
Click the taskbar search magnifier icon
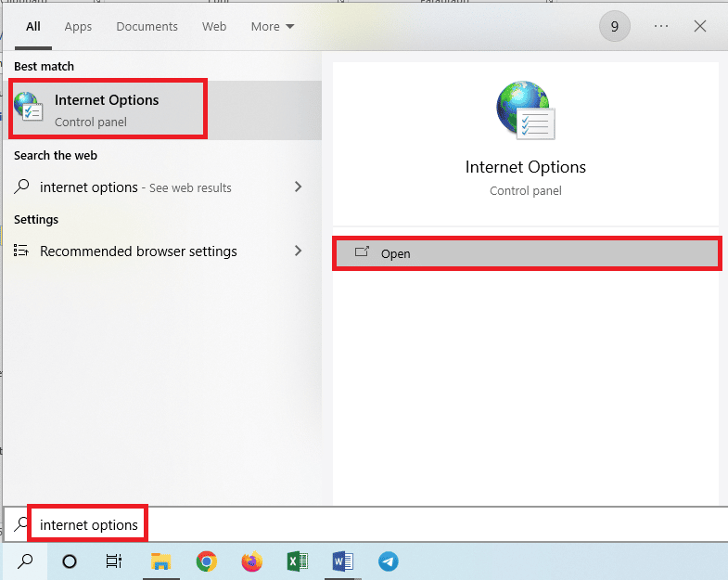coord(25,561)
